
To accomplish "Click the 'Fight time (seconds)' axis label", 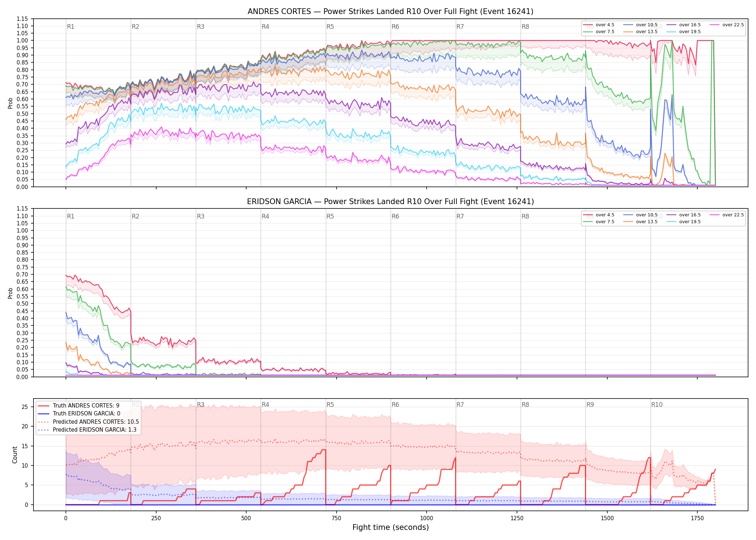I will (391, 527).
